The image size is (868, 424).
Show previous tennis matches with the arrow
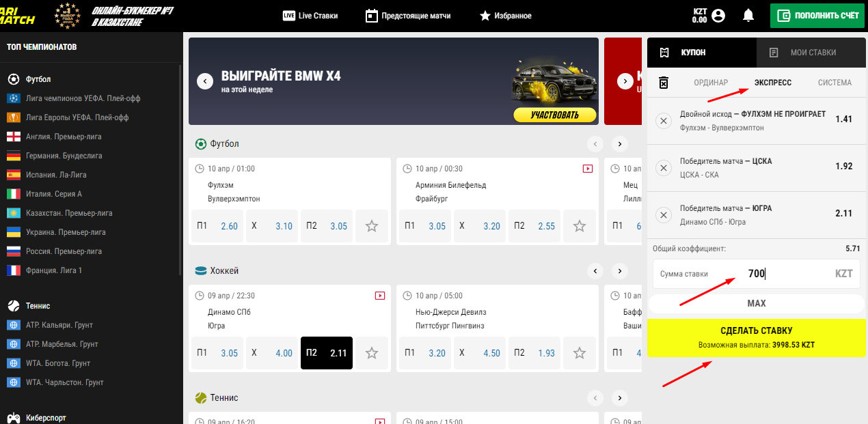point(595,397)
